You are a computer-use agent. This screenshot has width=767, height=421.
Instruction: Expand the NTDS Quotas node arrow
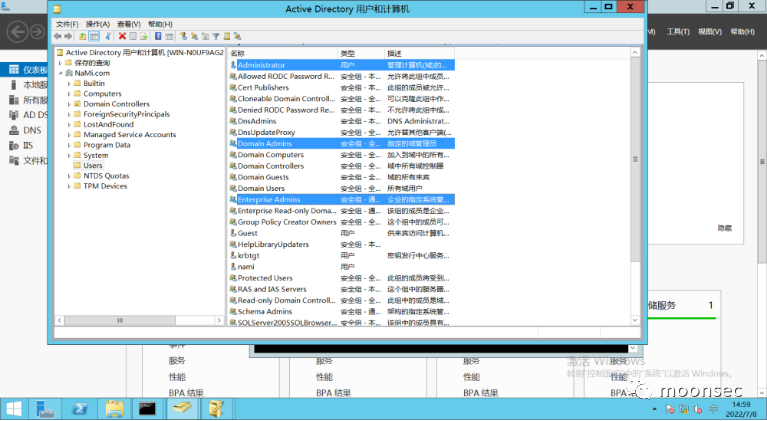pos(69,176)
